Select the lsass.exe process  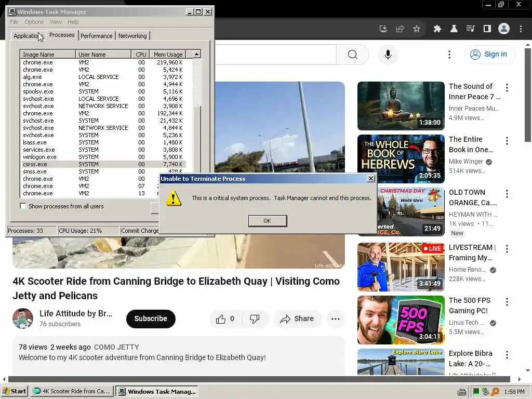103,142
